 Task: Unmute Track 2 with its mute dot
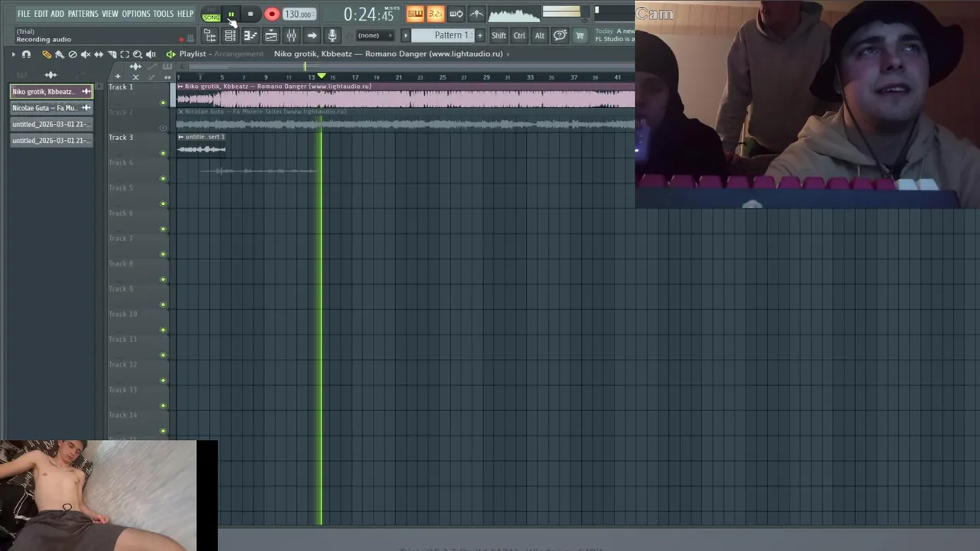pyautogui.click(x=162, y=128)
